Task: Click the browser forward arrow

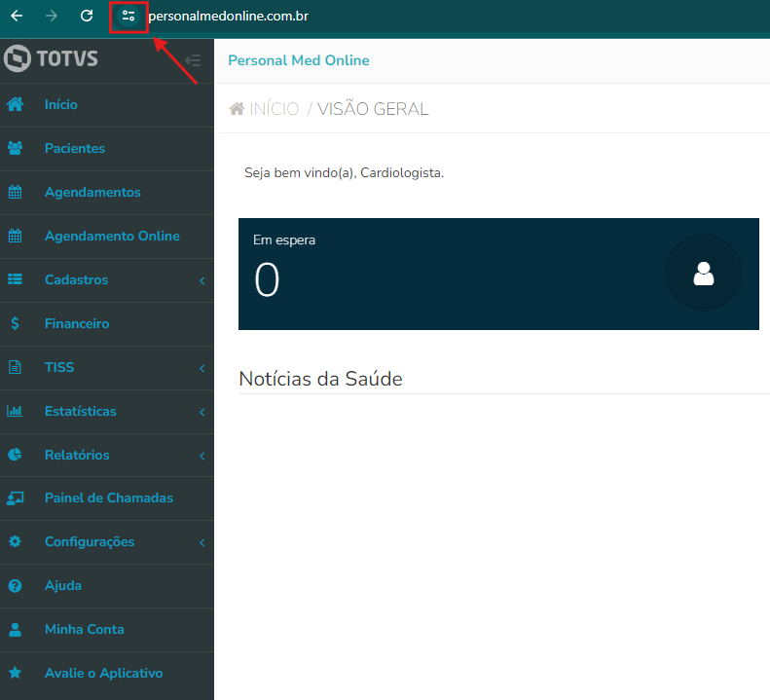Action: coord(51,16)
